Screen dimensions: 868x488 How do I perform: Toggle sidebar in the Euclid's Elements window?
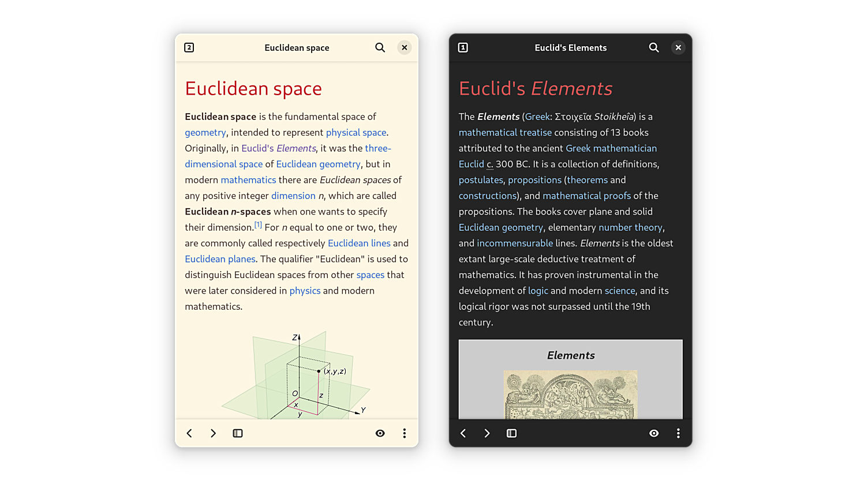511,433
